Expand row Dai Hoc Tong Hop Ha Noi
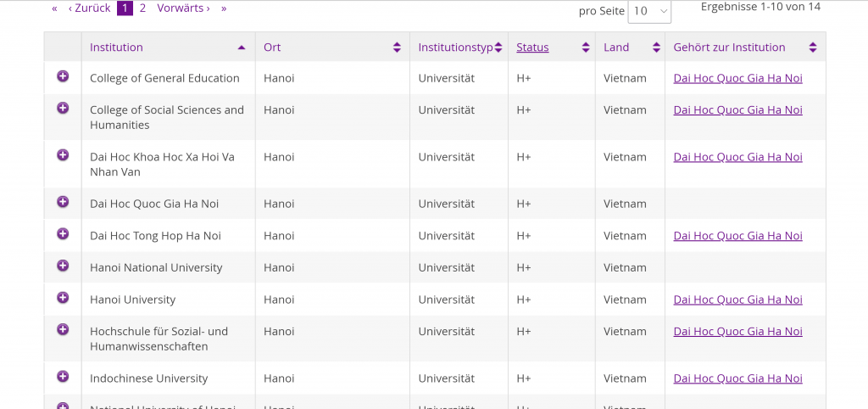 click(x=63, y=234)
